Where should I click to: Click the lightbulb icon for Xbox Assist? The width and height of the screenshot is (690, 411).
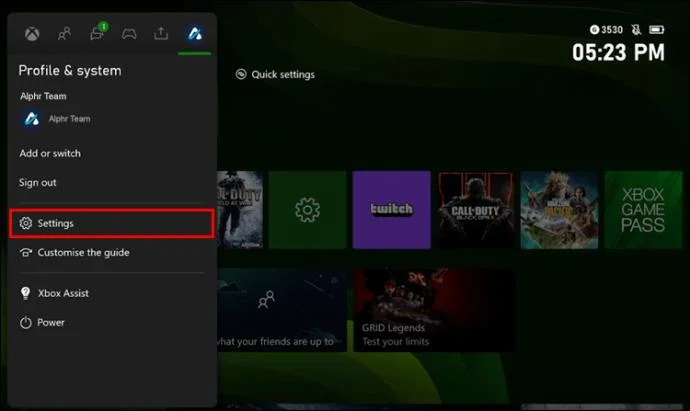[x=26, y=293]
